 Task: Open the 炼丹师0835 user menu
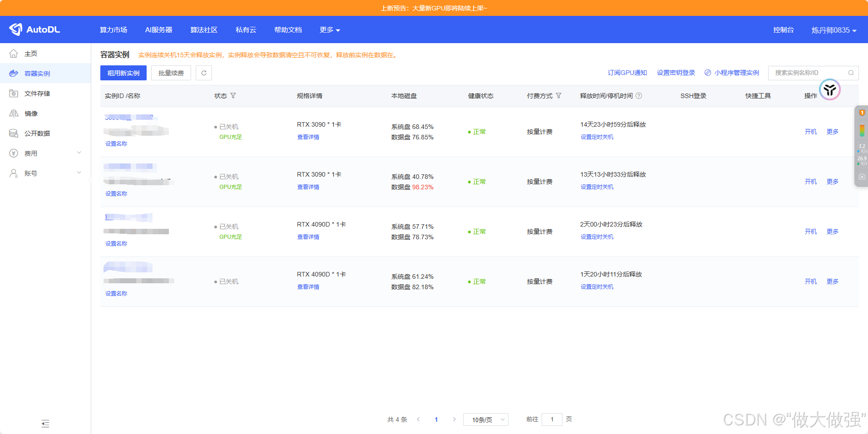pos(833,30)
